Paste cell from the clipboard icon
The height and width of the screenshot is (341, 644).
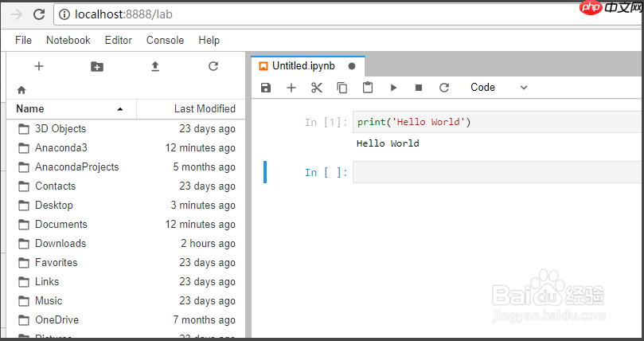click(x=368, y=88)
